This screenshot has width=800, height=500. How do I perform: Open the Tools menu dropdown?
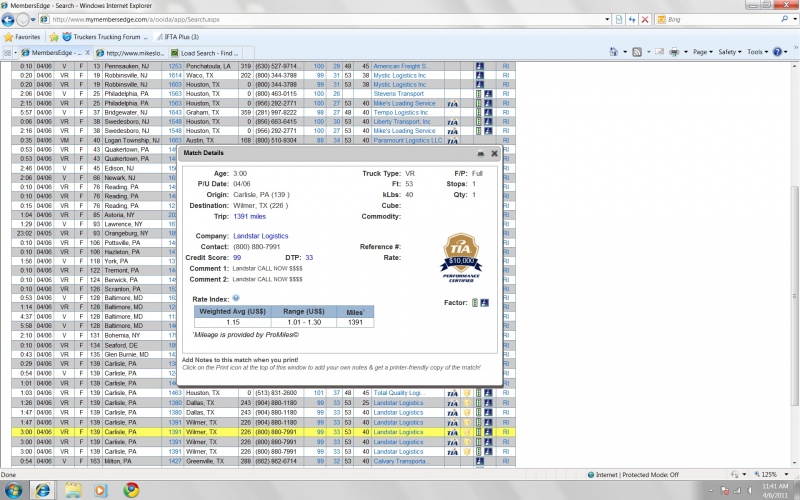tap(758, 52)
